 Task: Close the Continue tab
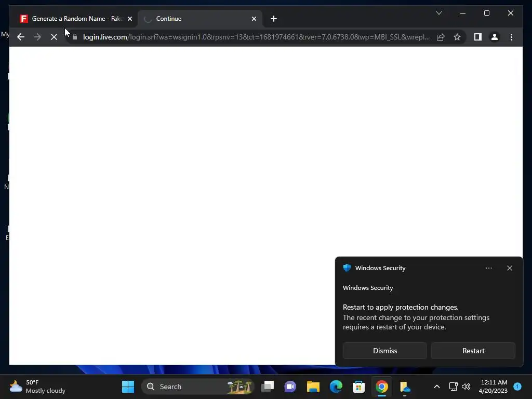coord(254,19)
